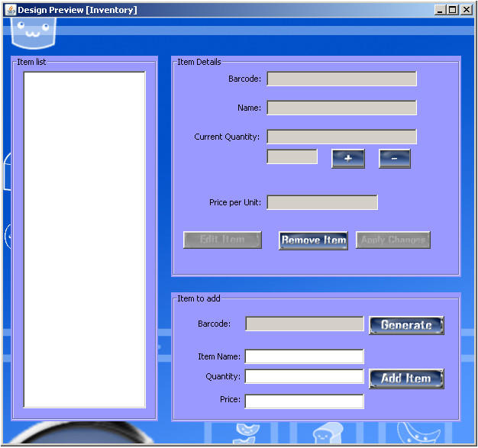Click the Generate barcode button
Screen dimensions: 478x448
pos(406,325)
